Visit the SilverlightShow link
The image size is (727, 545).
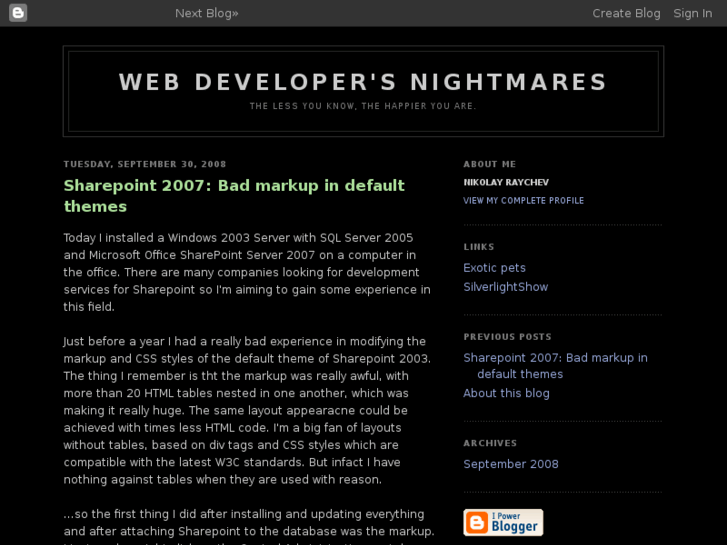[505, 287]
